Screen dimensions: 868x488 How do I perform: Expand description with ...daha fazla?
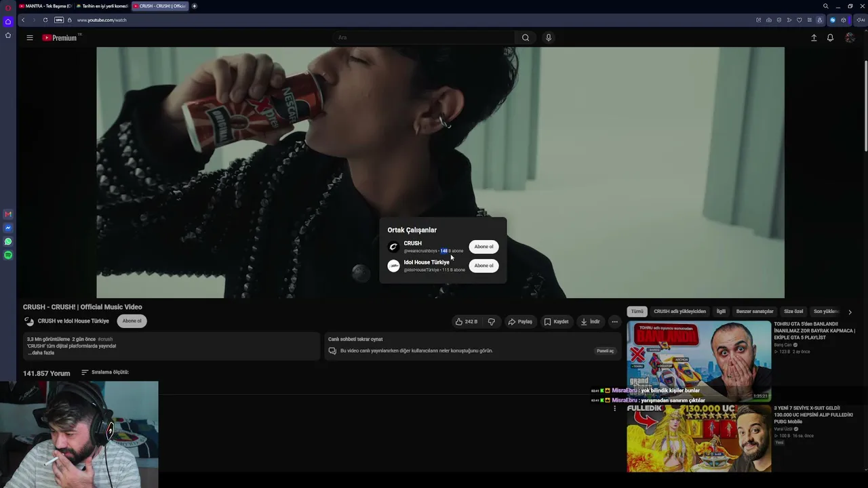[41, 353]
